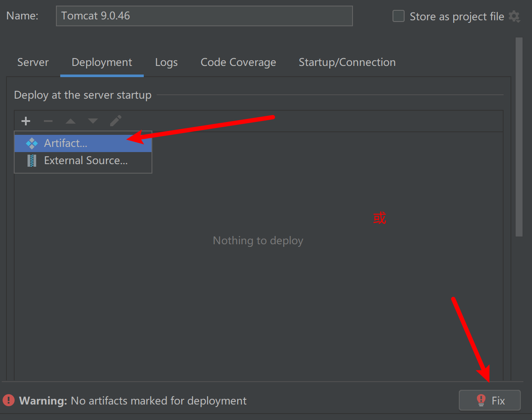Click the vertical scrollbar on the right
Screen dimensions: 532x420
[519, 137]
